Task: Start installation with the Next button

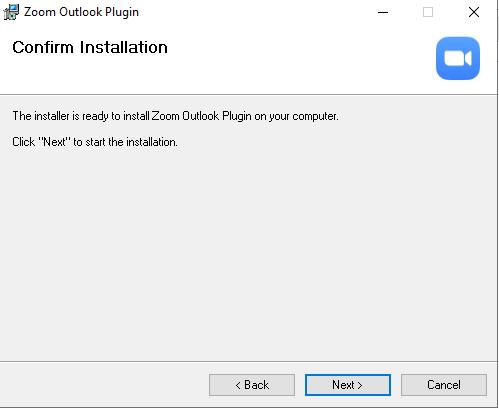Action: (348, 385)
